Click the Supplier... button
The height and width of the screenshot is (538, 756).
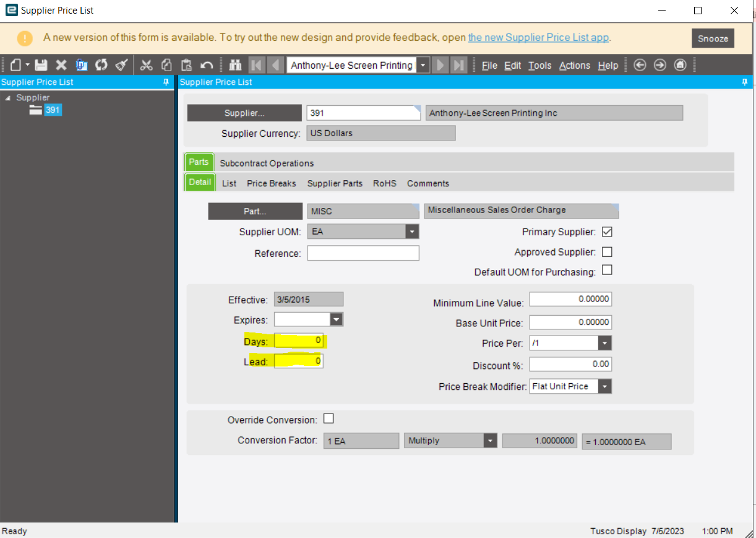tap(244, 113)
